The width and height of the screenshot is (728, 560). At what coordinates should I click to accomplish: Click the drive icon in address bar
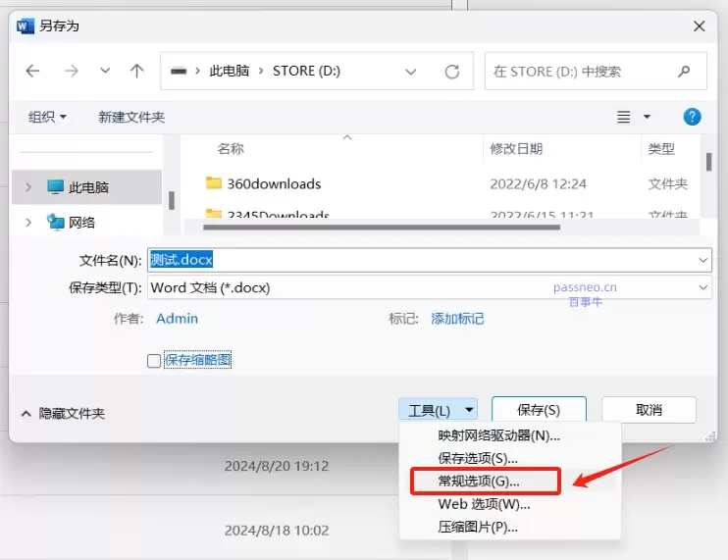coord(179,72)
